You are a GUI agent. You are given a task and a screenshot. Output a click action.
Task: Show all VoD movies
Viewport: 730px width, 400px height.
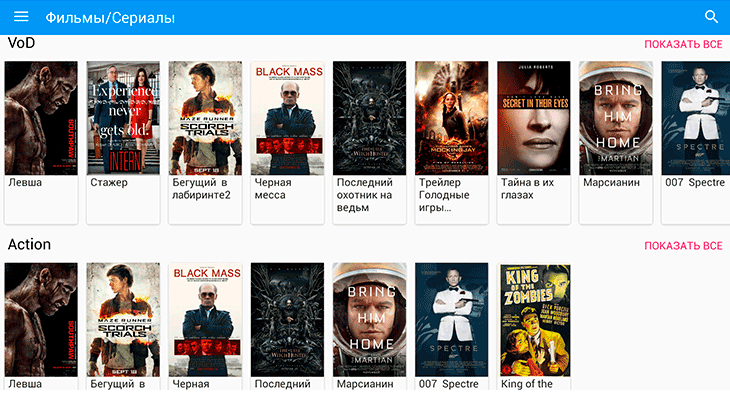tap(683, 44)
